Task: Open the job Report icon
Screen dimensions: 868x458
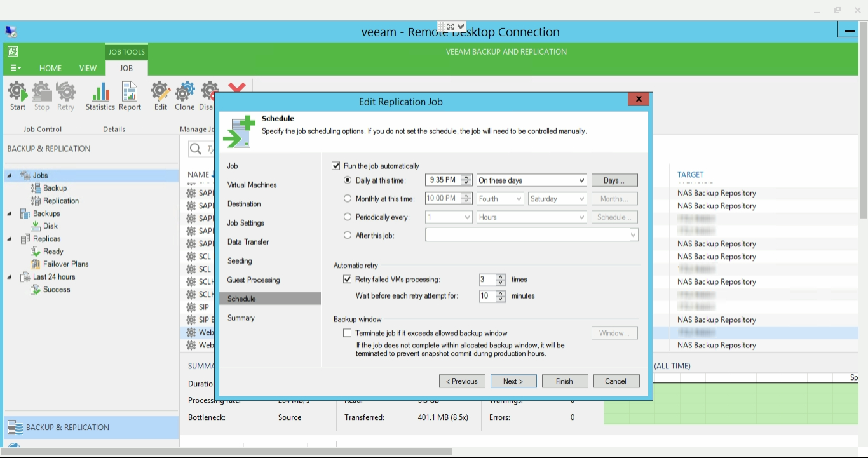Action: click(130, 92)
